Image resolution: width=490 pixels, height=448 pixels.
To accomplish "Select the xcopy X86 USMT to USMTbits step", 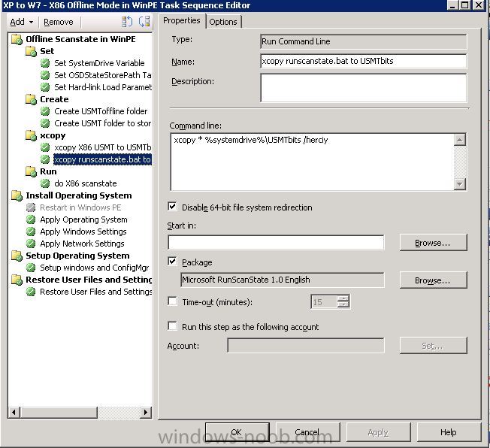I will (102, 147).
